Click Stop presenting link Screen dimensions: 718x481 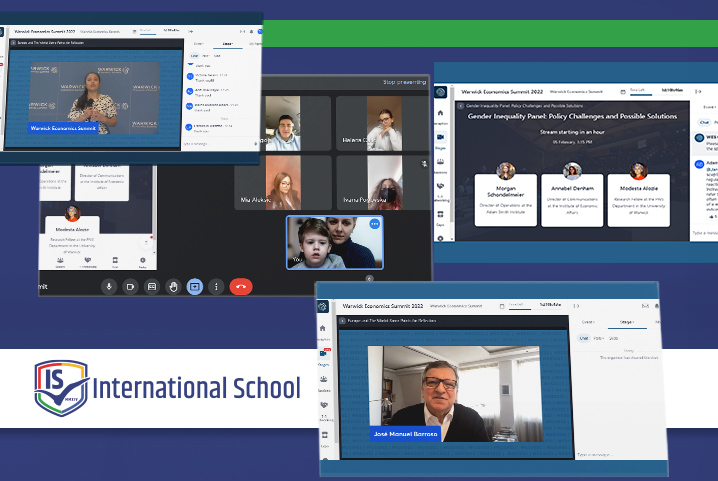[x=406, y=82]
